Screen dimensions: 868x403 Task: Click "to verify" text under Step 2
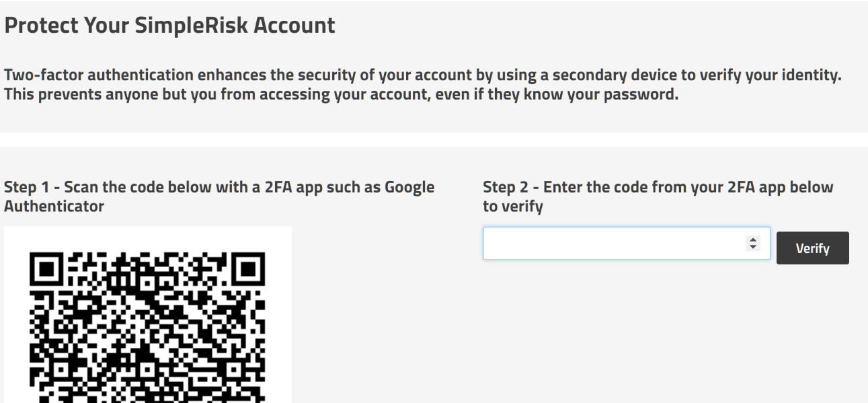(512, 207)
